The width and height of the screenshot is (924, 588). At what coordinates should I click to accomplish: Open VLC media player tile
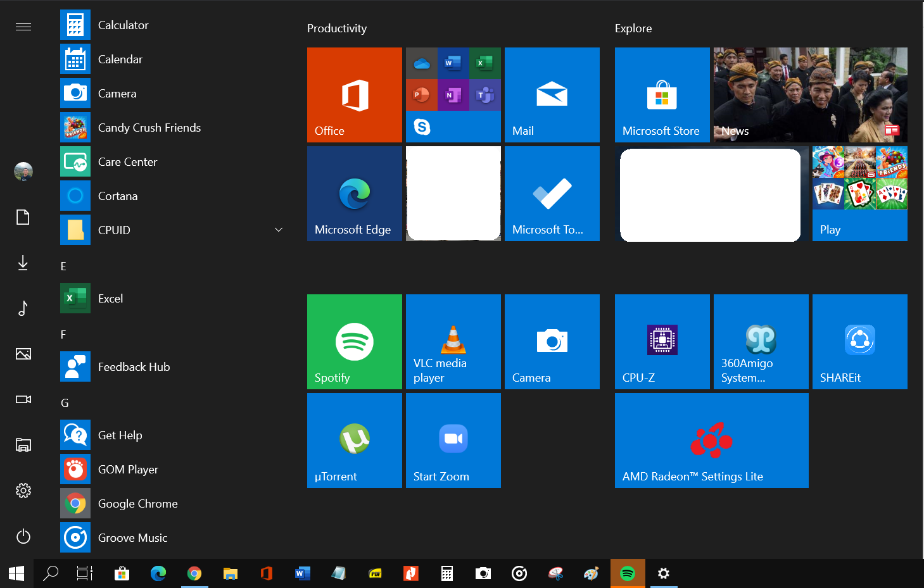tap(453, 342)
